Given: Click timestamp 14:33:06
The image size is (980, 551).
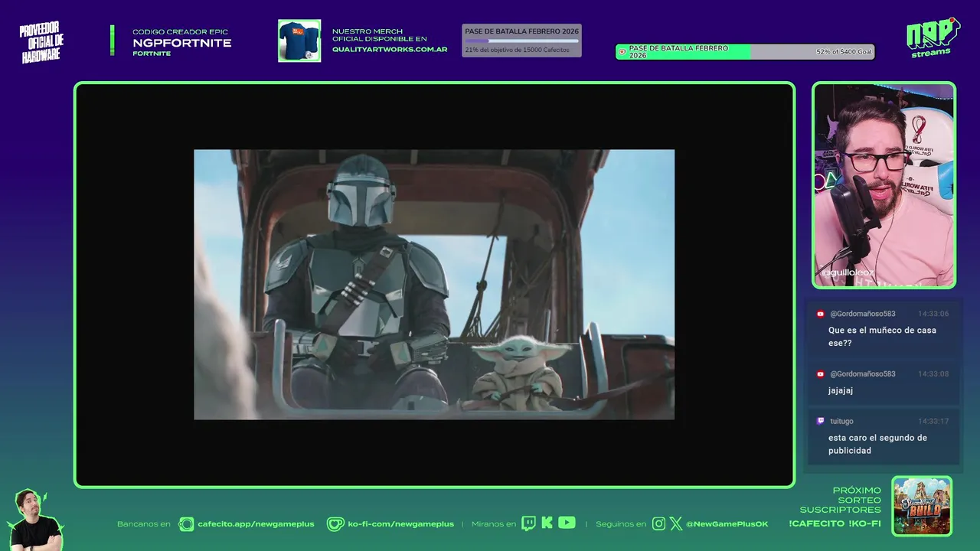Looking at the screenshot, I should [x=933, y=314].
